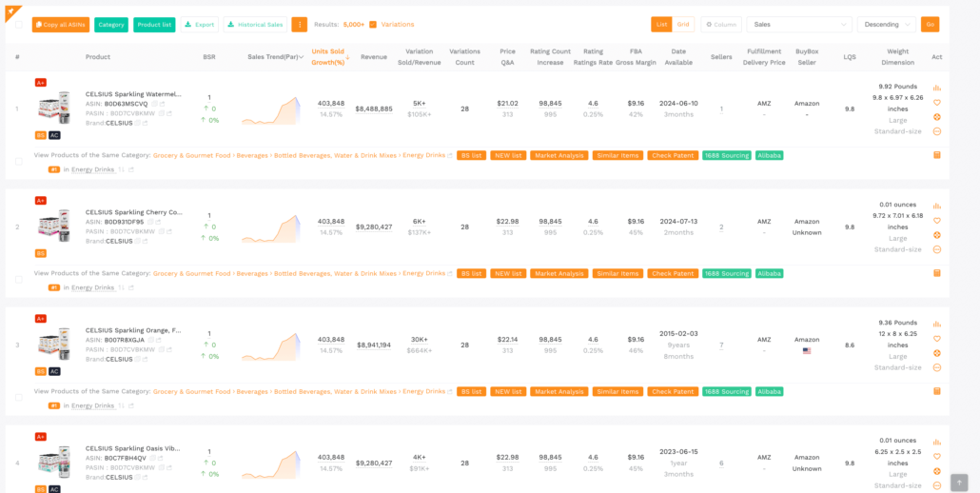The image size is (980, 493).
Task: Copy ASIN B007R8XGJA with copy icon
Action: (x=150, y=340)
